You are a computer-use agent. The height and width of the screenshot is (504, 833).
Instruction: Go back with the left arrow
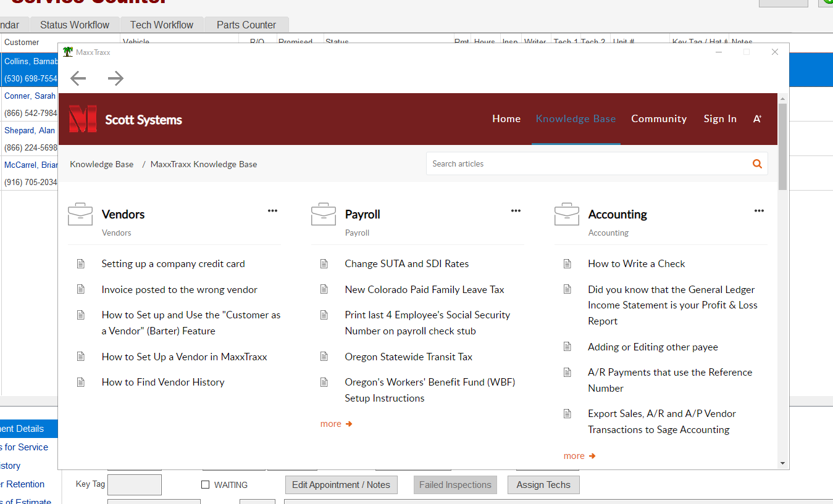tap(78, 78)
